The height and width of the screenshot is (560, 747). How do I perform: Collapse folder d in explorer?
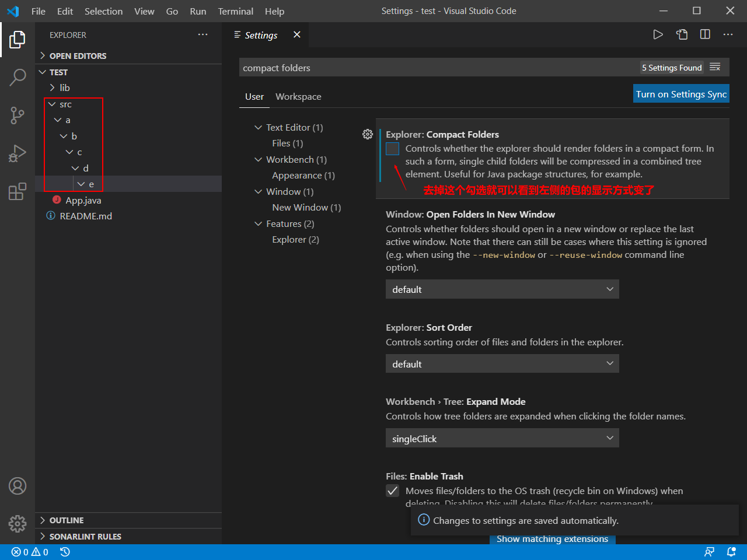pyautogui.click(x=128, y=169)
